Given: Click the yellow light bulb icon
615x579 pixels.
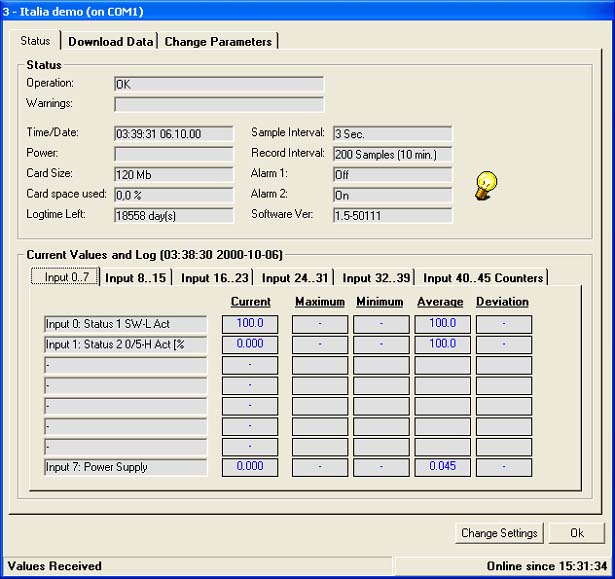Looking at the screenshot, I should [486, 183].
